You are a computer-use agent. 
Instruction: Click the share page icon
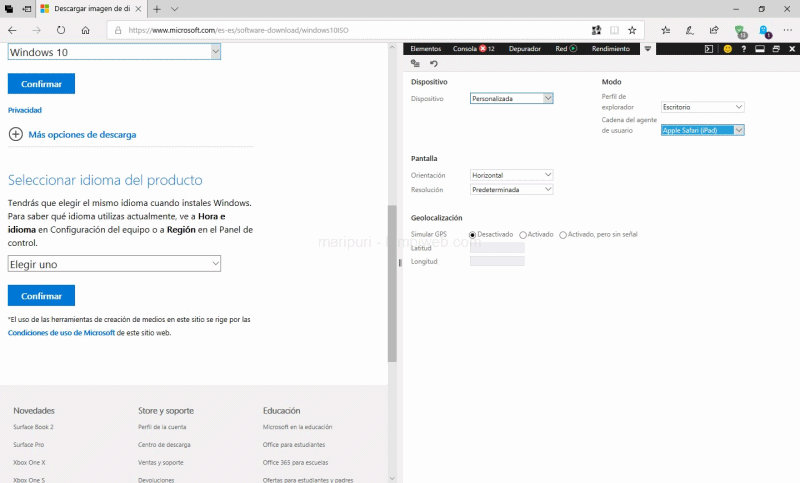pyautogui.click(x=714, y=30)
